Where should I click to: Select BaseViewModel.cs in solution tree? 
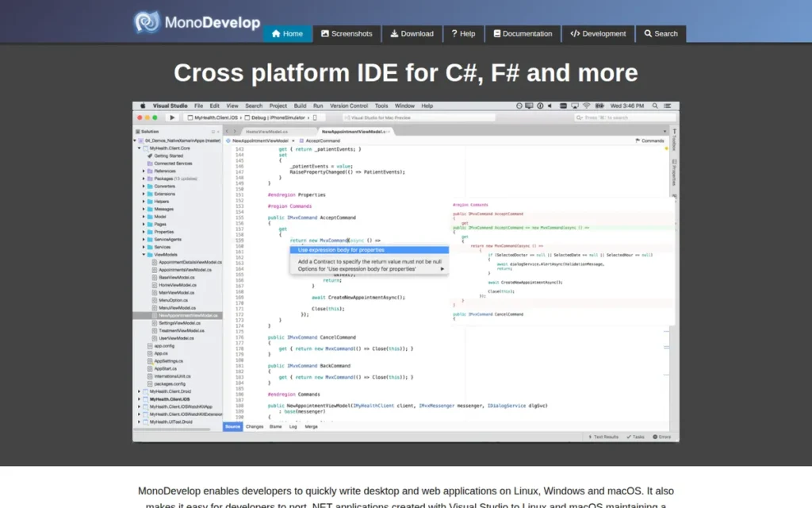coord(177,277)
